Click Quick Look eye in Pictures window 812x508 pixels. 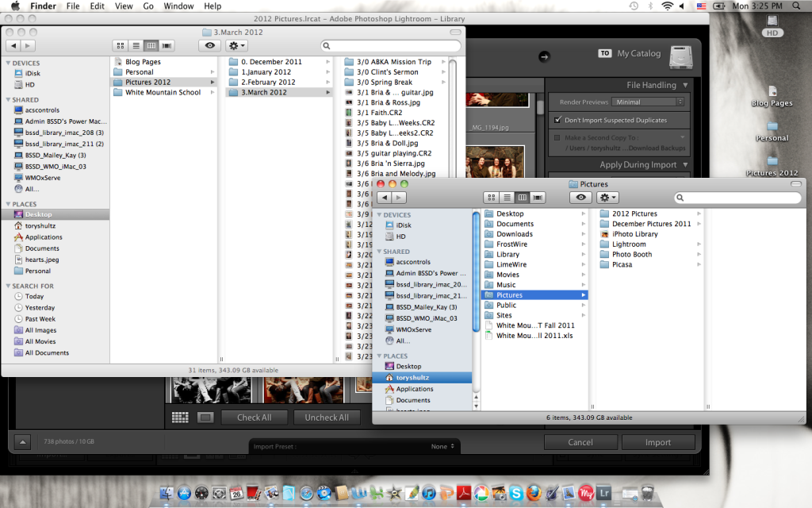tap(580, 198)
